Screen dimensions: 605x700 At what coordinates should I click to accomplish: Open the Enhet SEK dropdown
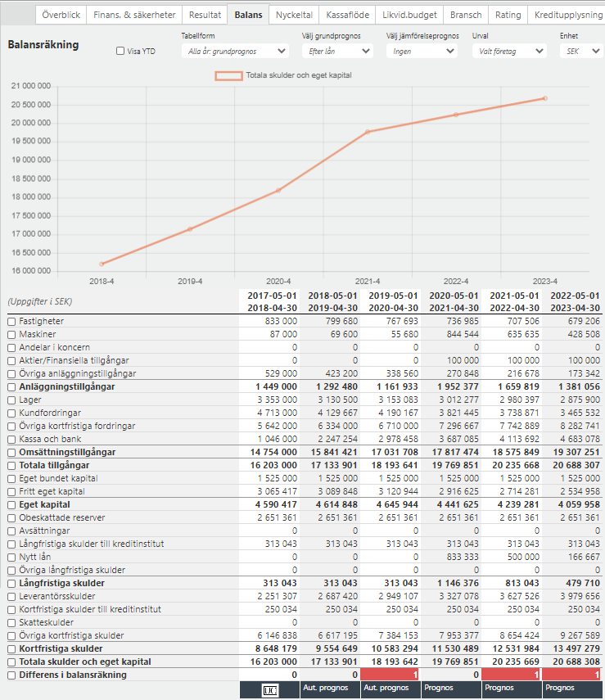(x=582, y=51)
